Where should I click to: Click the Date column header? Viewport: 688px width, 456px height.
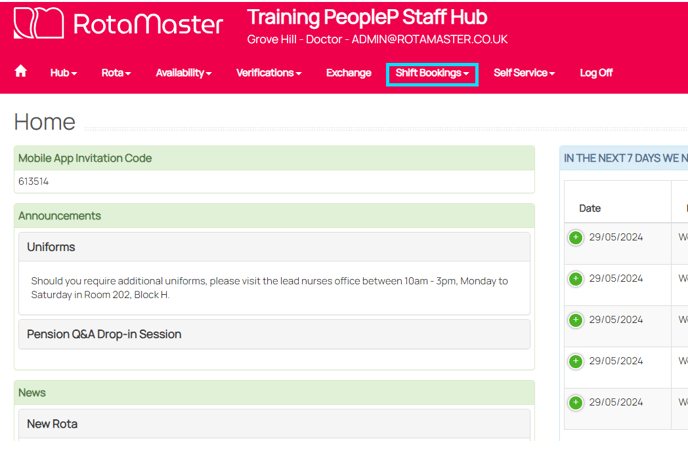point(590,208)
